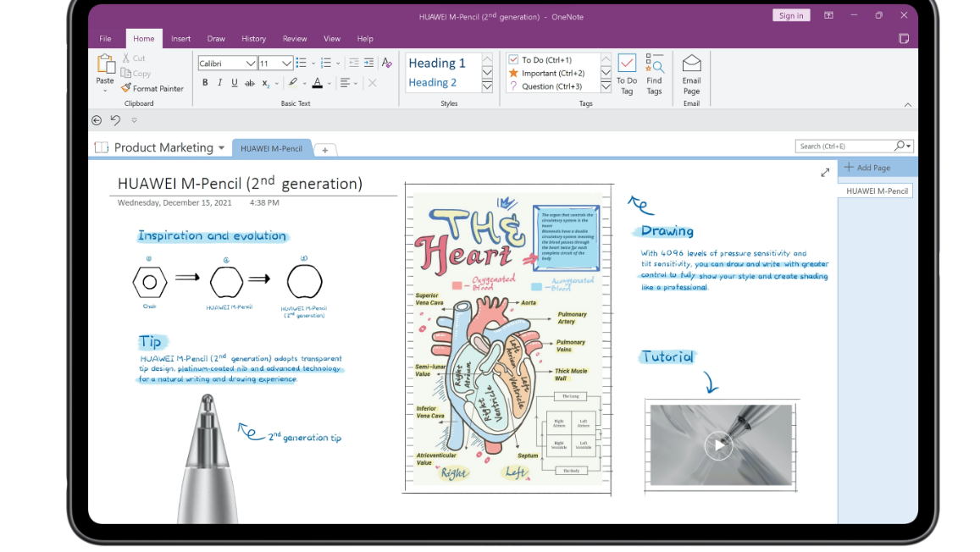This screenshot has height=552, width=980.
Task: Apply the text highlight pen
Action: [292, 82]
